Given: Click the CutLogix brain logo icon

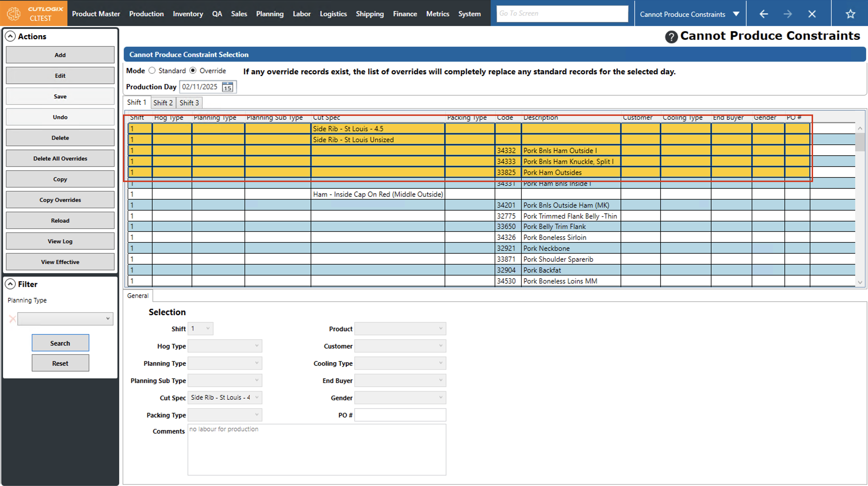Looking at the screenshot, I should coord(14,14).
